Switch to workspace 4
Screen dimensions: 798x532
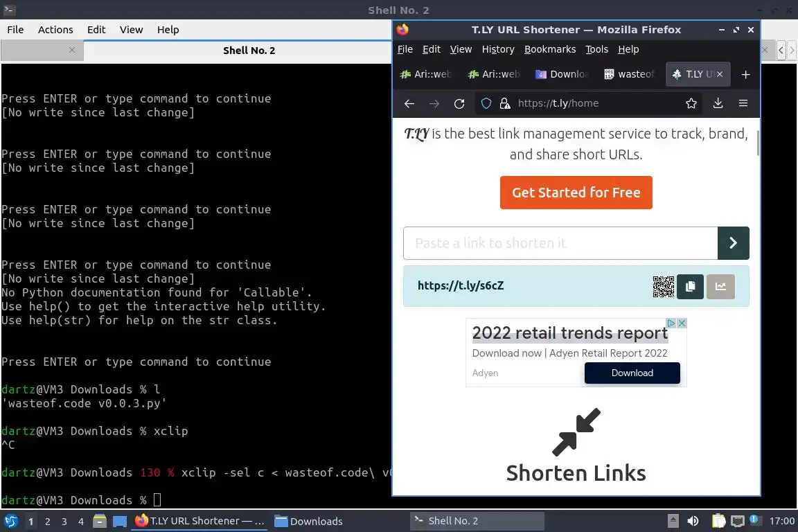[81, 522]
